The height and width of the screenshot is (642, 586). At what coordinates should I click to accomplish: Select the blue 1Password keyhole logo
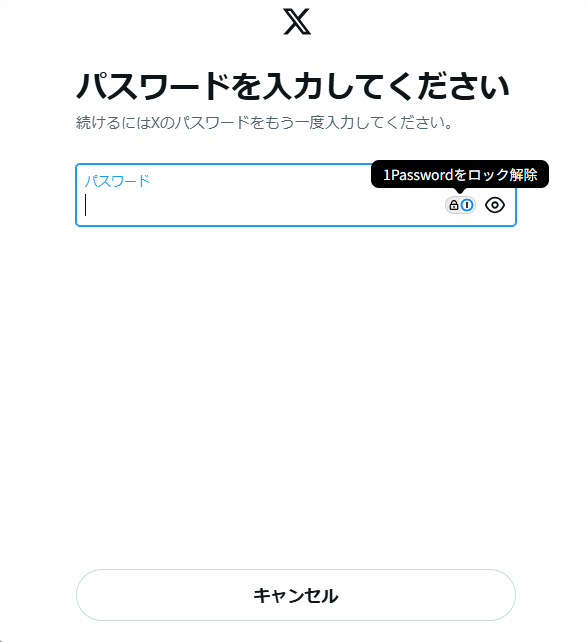467,205
